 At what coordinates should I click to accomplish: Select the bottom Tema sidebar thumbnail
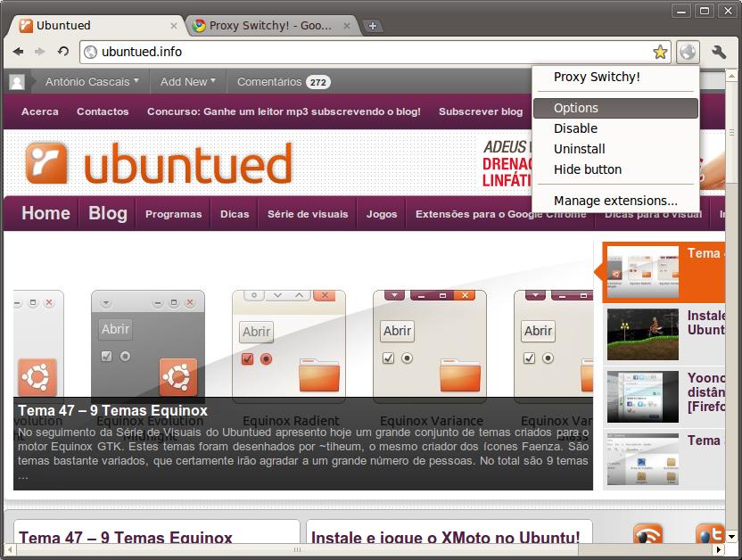[643, 459]
